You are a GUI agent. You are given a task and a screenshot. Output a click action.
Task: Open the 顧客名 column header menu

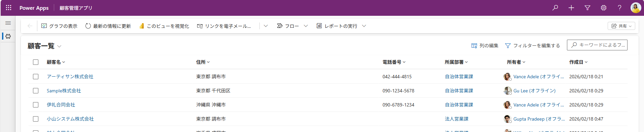(x=56, y=62)
